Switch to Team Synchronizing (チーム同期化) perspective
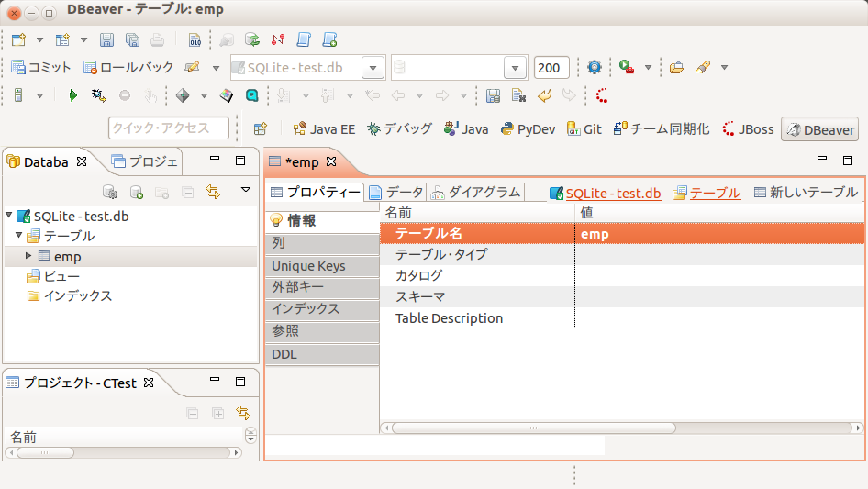This screenshot has height=489, width=868. [662, 129]
